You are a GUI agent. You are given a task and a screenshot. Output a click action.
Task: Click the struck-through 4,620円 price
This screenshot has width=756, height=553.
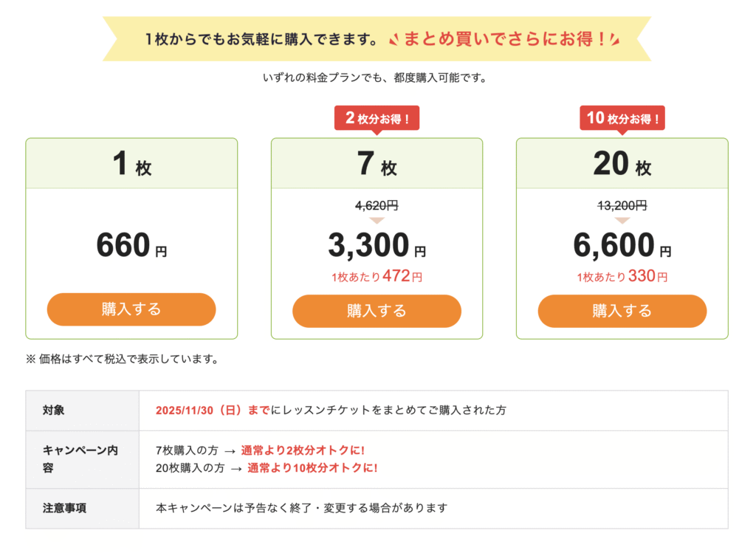(377, 206)
